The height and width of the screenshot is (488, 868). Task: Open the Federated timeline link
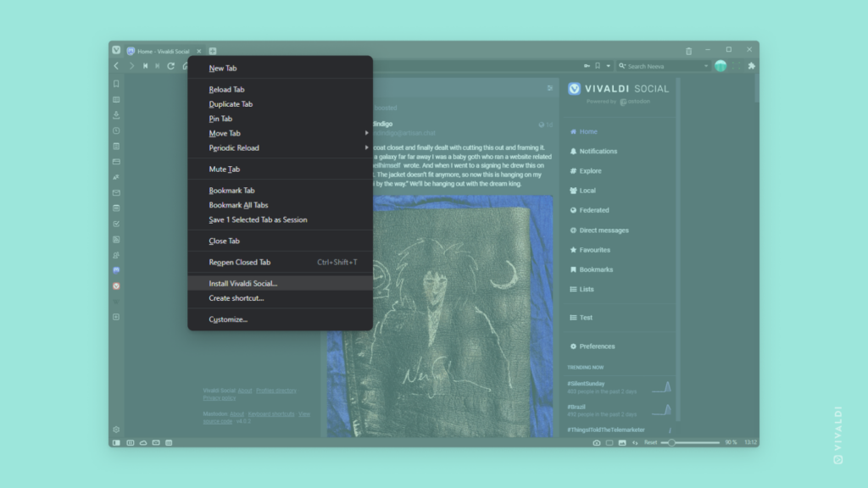point(590,210)
